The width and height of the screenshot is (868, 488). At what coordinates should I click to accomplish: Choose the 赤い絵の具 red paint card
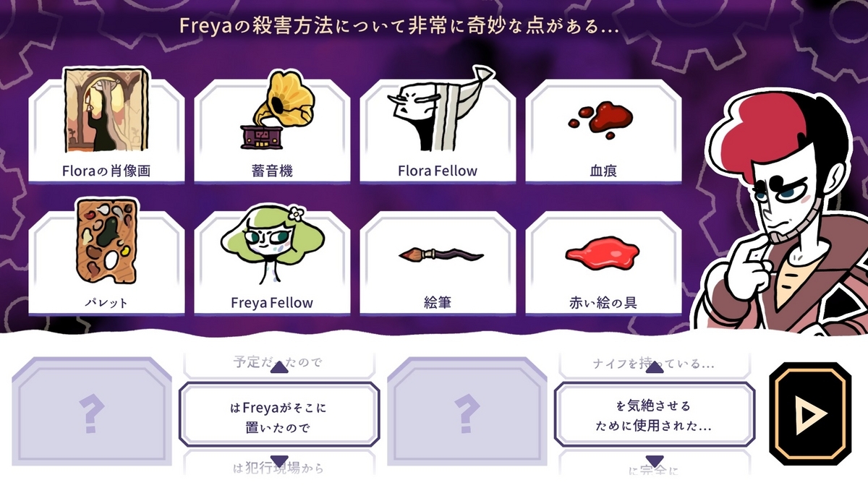(603, 263)
